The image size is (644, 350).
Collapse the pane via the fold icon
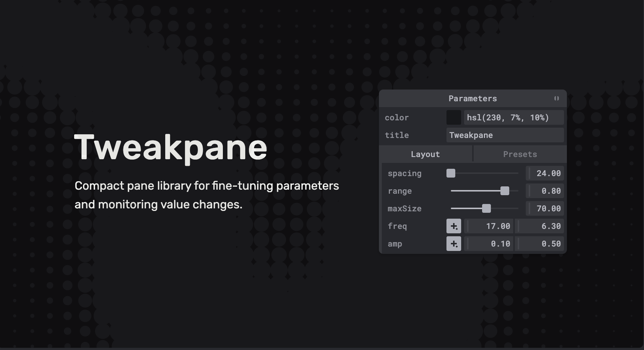[556, 98]
